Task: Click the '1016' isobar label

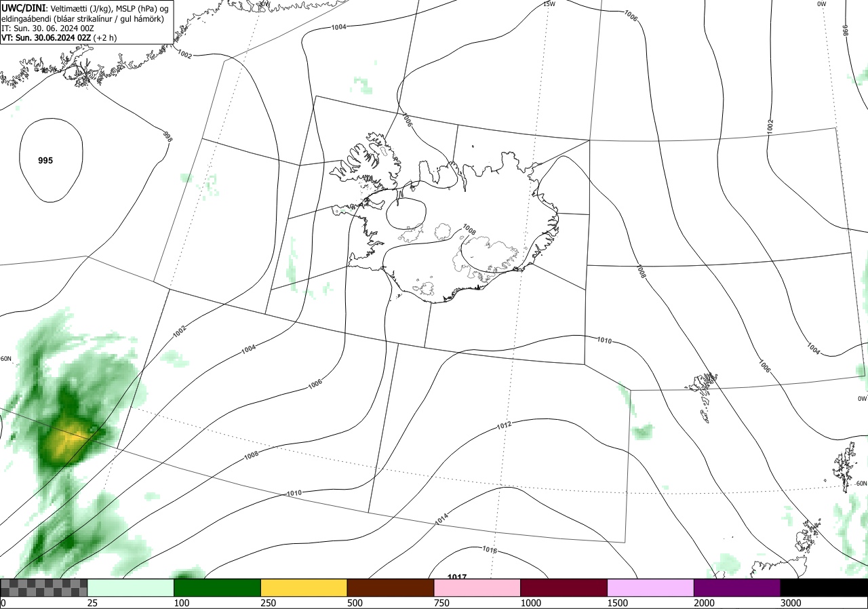Action: pyautogui.click(x=490, y=550)
